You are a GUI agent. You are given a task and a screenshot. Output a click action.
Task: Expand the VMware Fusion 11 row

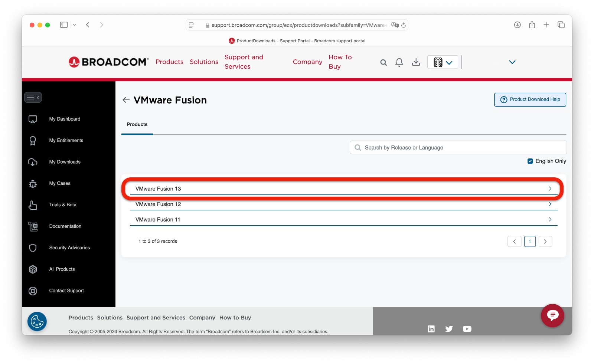(343, 220)
